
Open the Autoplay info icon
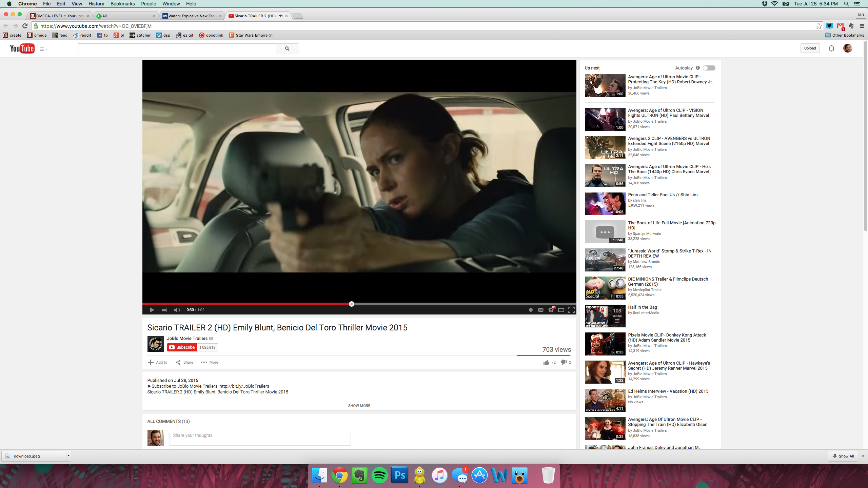coord(697,68)
